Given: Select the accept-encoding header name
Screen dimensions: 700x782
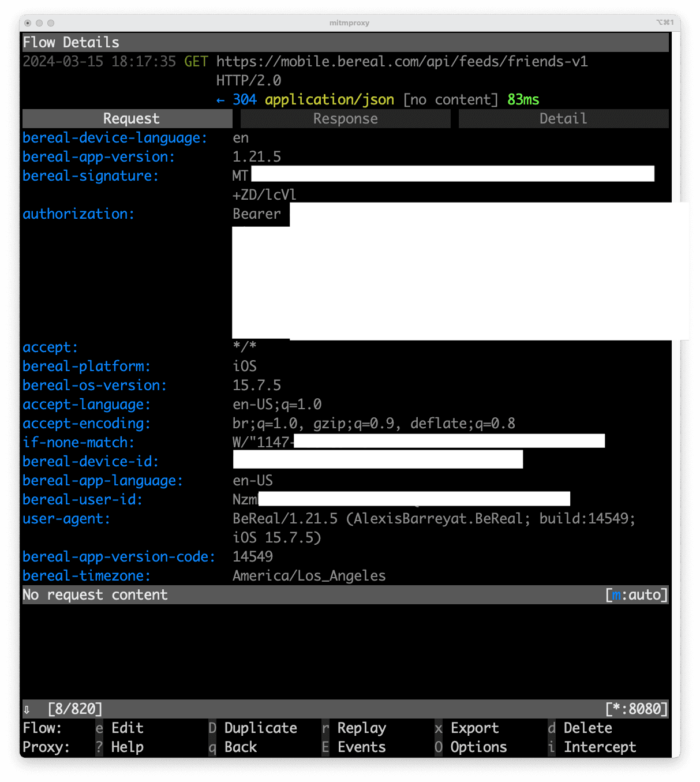Looking at the screenshot, I should (x=87, y=424).
